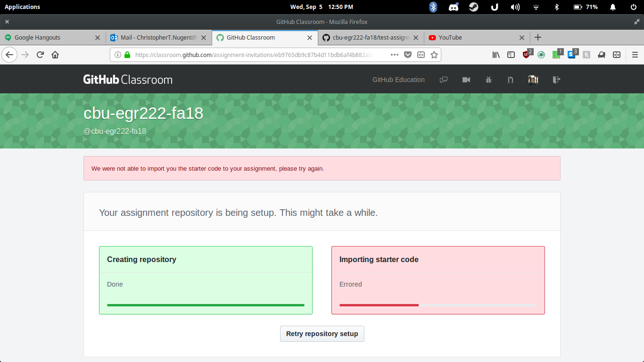Viewport: 644px width, 362px height.
Task: Open the Applications menu
Action: [22, 7]
